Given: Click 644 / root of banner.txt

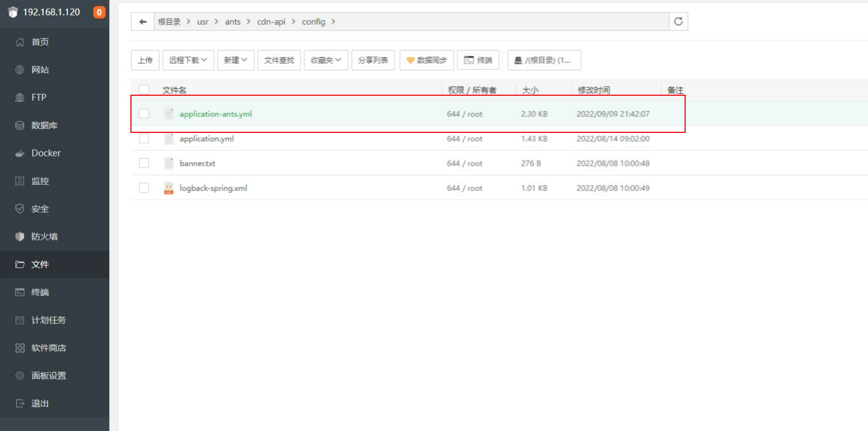Looking at the screenshot, I should point(465,163).
